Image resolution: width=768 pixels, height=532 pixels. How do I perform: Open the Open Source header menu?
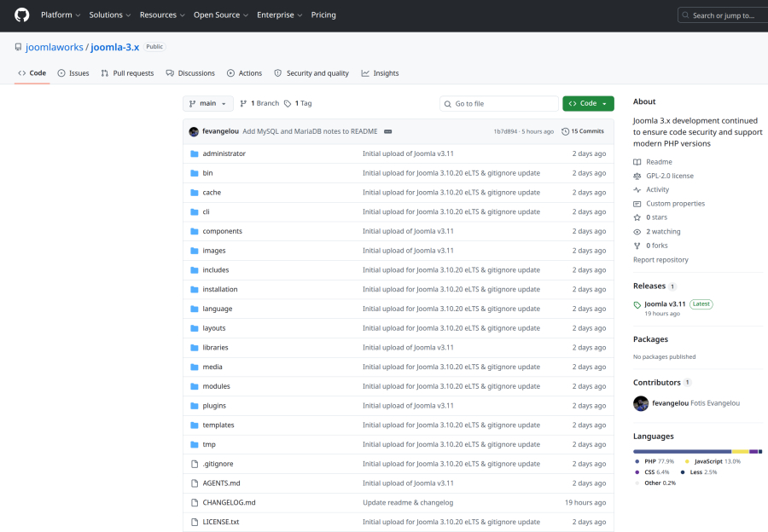(x=221, y=15)
